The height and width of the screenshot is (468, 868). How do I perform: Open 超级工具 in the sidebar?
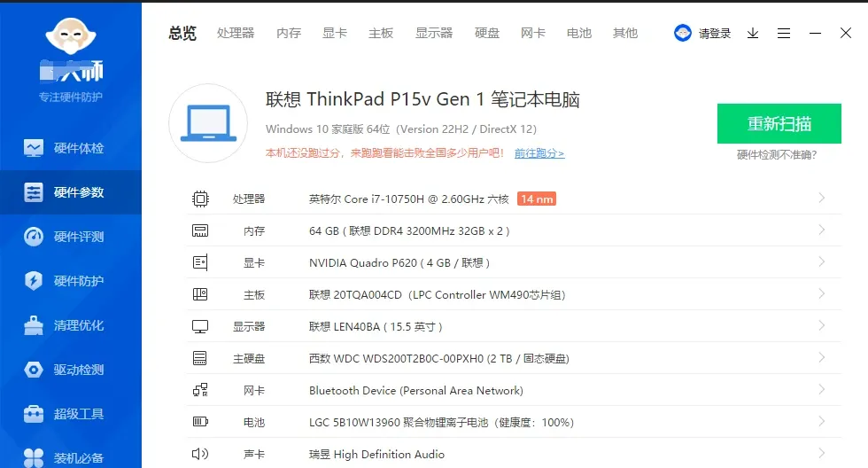70,414
